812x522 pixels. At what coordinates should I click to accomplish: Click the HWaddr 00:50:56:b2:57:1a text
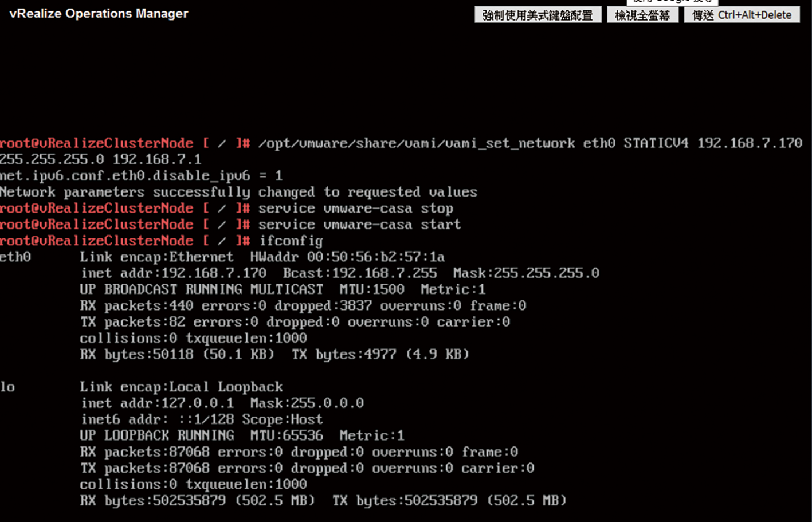tap(347, 257)
